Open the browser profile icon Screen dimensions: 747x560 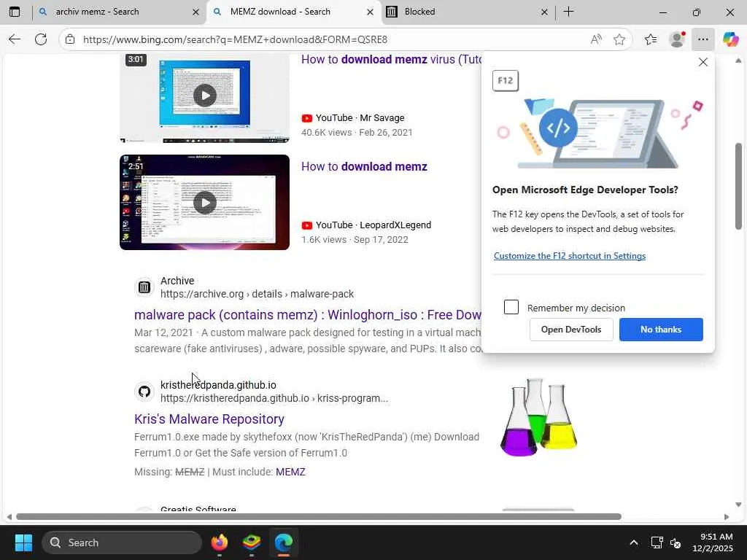pos(677,39)
